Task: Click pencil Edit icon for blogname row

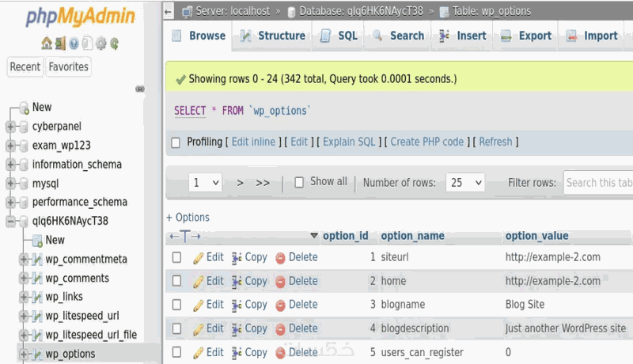Action: click(x=198, y=305)
